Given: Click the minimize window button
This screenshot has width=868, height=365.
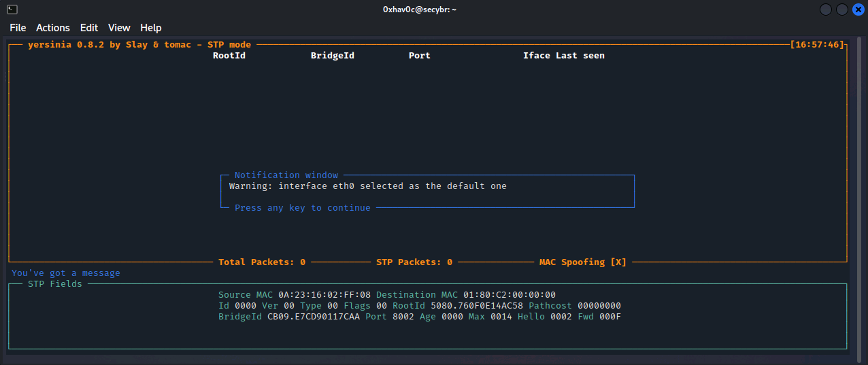Looking at the screenshot, I should [826, 10].
